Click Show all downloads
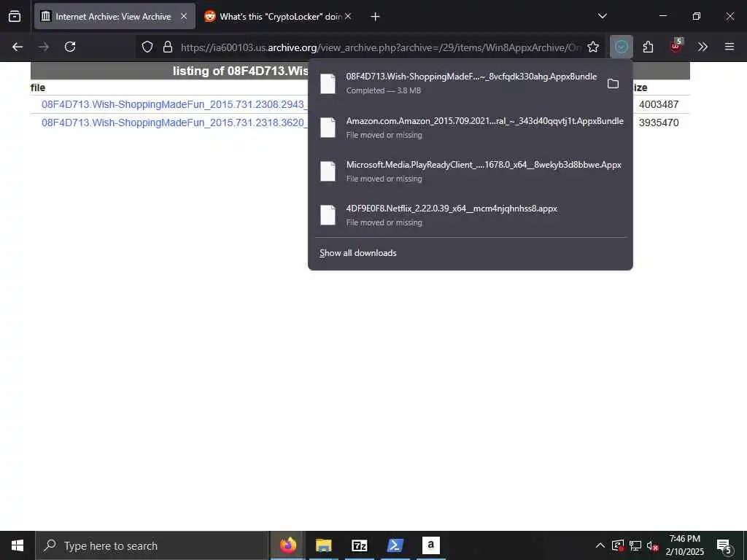747x560 pixels. click(357, 253)
